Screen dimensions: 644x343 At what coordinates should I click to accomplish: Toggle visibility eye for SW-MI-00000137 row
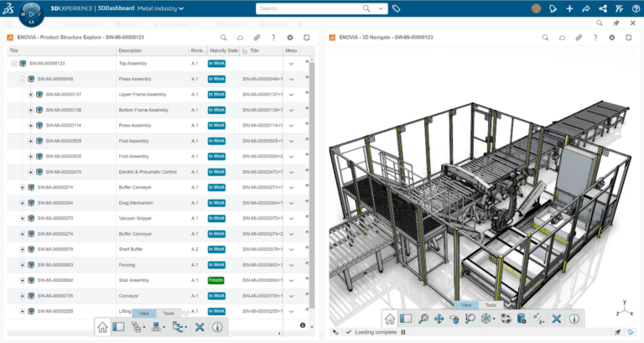(306, 93)
